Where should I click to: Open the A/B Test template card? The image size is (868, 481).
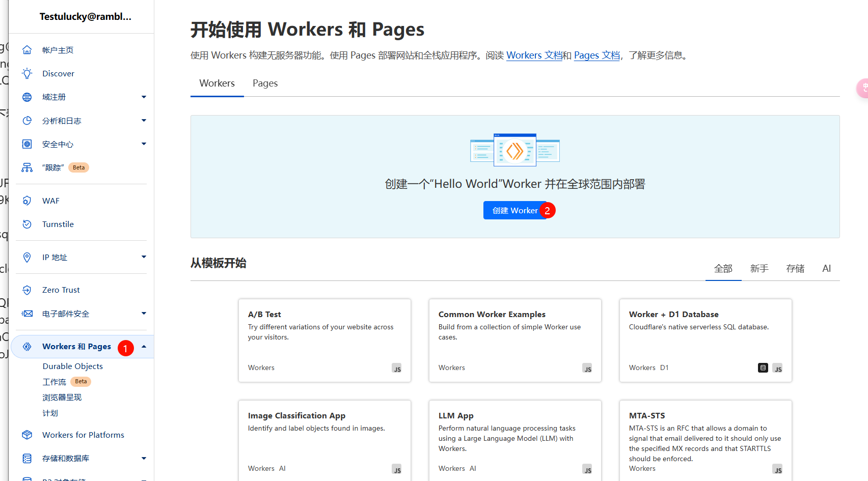coord(324,341)
